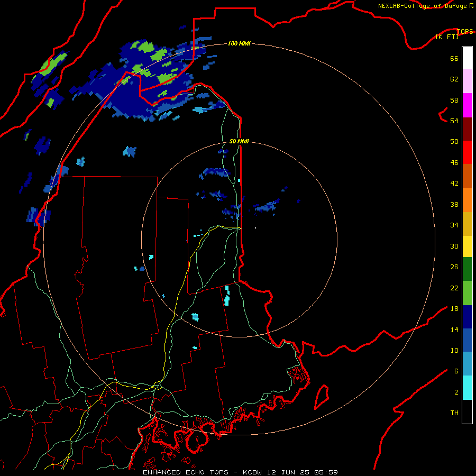Select the medium blue legend color band
Screen dimensions: 476x476
467,341
